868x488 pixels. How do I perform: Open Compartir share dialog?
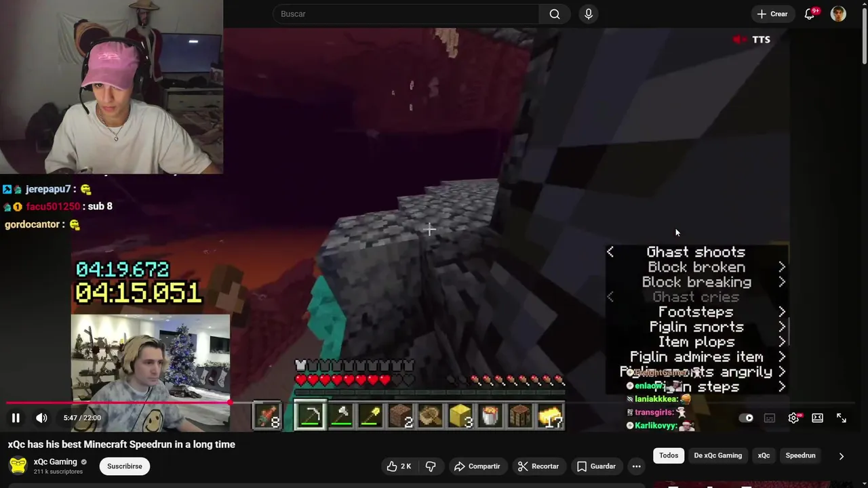477,466
